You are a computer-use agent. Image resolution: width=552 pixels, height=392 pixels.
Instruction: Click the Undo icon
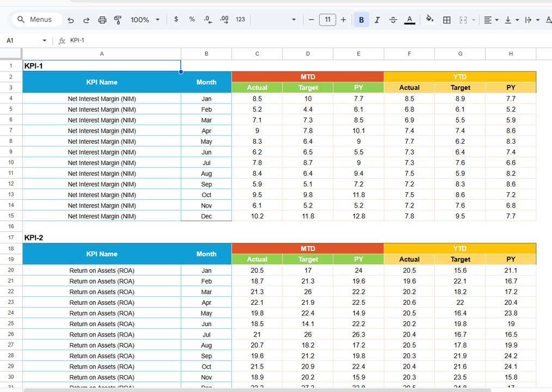(71, 20)
